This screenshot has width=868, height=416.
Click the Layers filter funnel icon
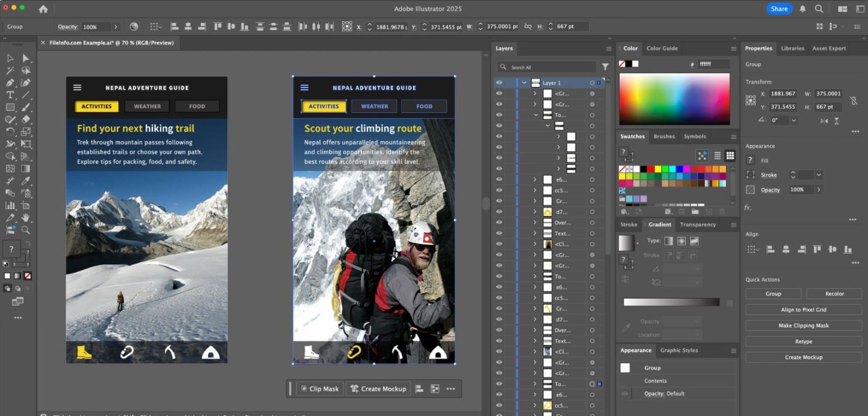[605, 67]
